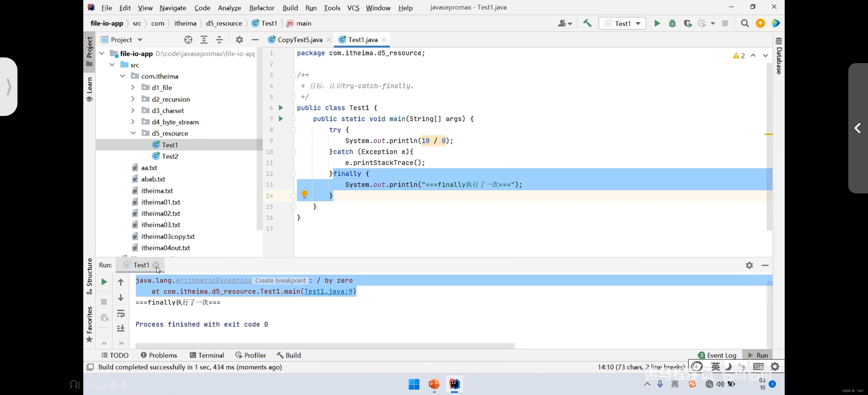Toggle the Favorites side tool window
This screenshot has width=868, height=395.
89,325
